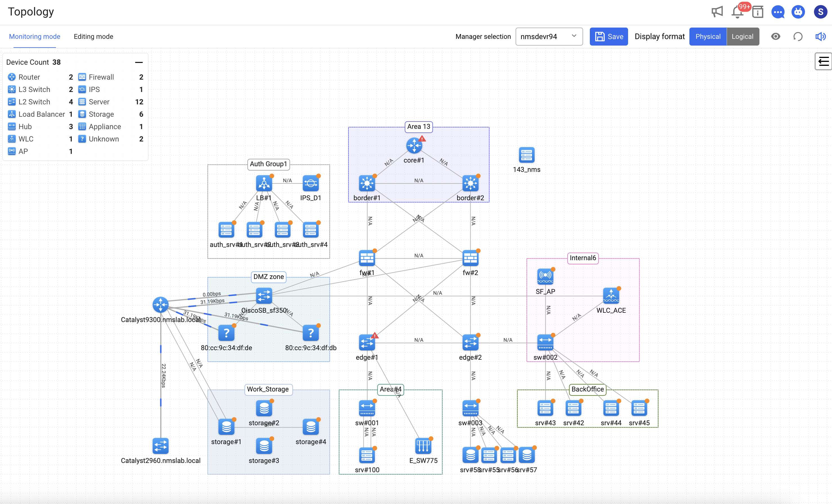Select the E_SW775 appliance node
The height and width of the screenshot is (504, 832).
[x=423, y=446]
